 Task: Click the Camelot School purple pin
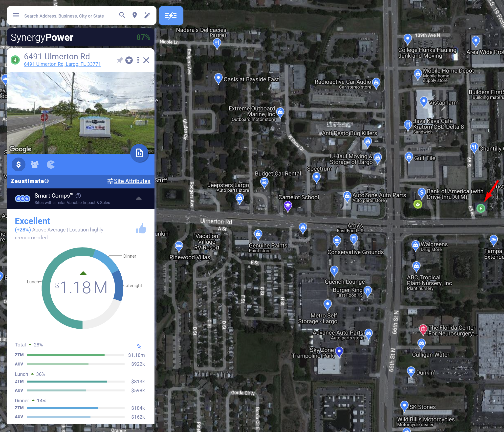[288, 206]
